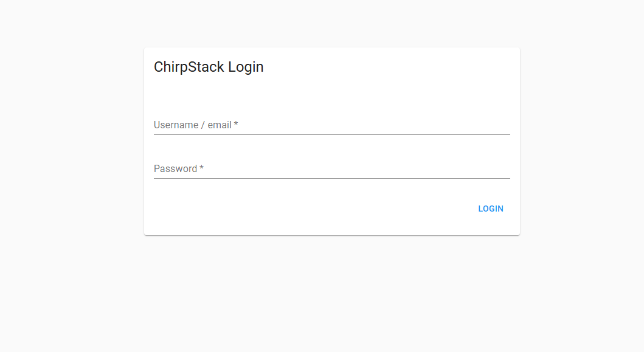
Task: Click the word 'email' in username label
Action: tap(220, 125)
